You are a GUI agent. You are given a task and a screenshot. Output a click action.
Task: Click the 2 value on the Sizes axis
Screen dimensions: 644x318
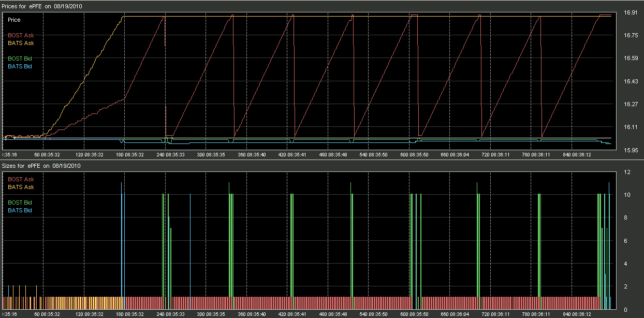point(626,286)
